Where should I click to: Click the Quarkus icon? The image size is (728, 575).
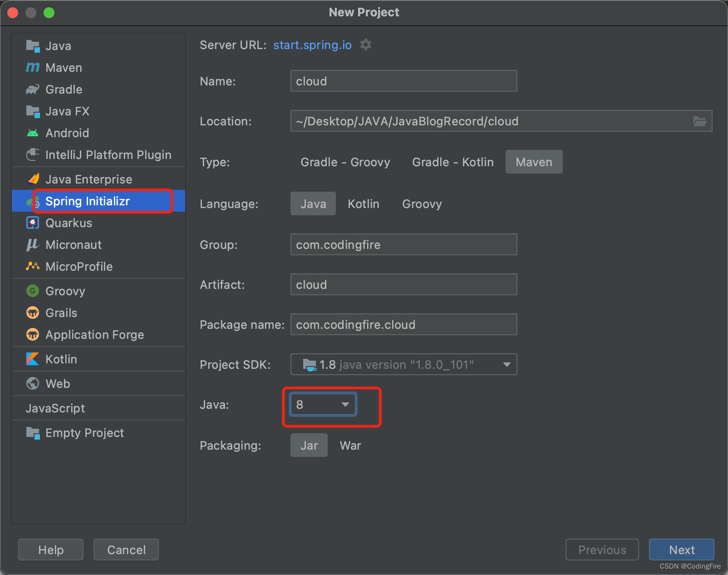[33, 223]
